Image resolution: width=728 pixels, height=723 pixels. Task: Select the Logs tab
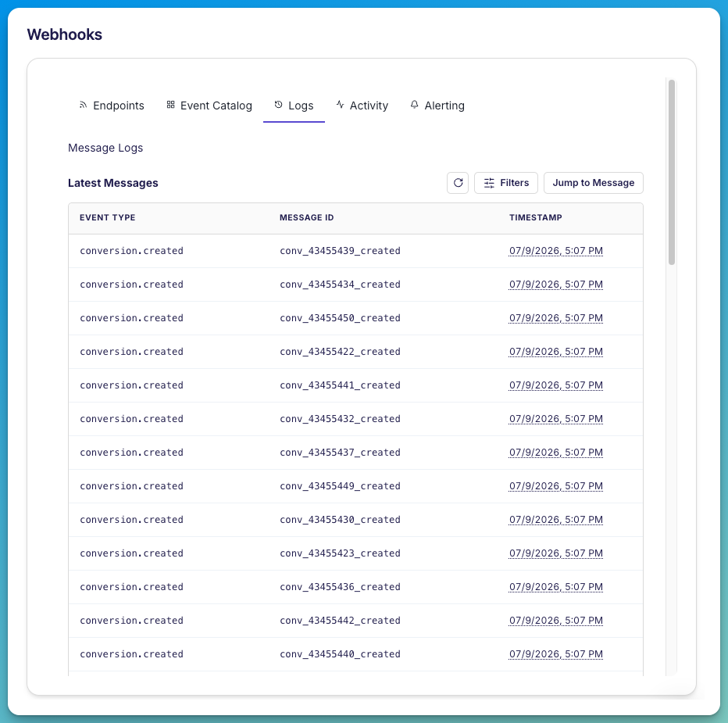(294, 106)
